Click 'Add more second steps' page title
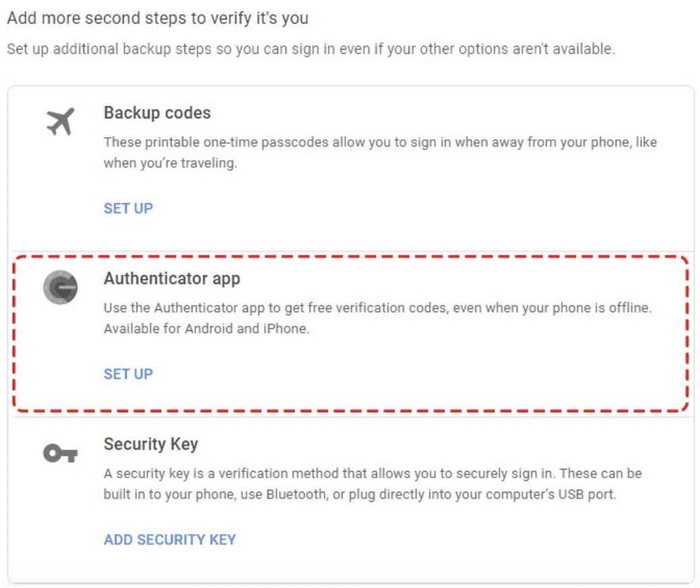The image size is (700, 588). tap(157, 18)
